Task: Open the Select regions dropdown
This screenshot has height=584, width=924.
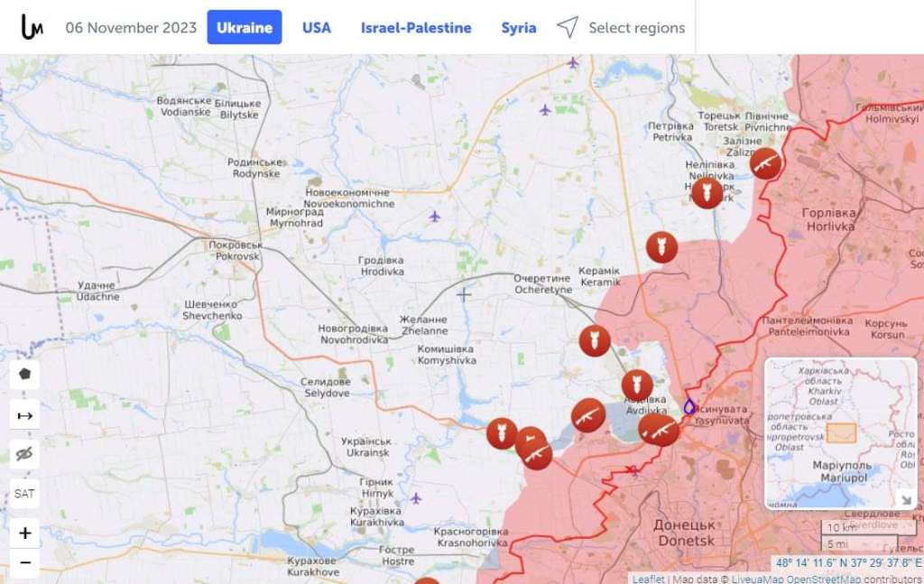Action: tap(621, 28)
